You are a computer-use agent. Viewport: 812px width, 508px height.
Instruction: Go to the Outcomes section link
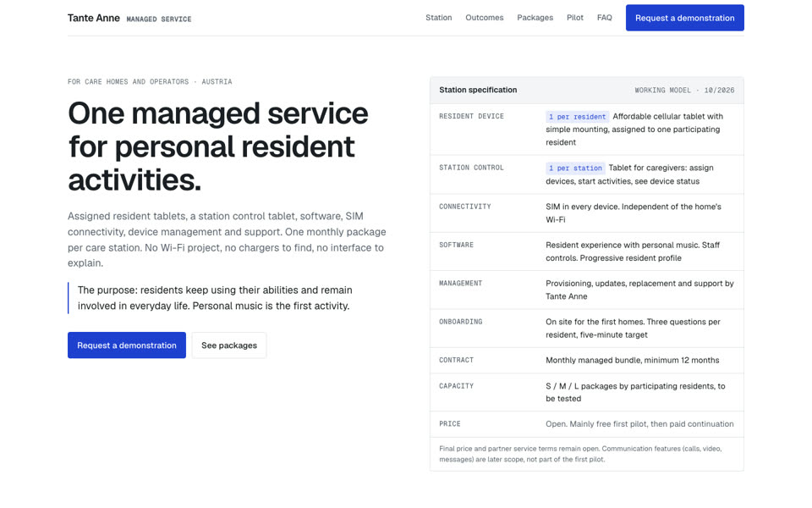(484, 18)
